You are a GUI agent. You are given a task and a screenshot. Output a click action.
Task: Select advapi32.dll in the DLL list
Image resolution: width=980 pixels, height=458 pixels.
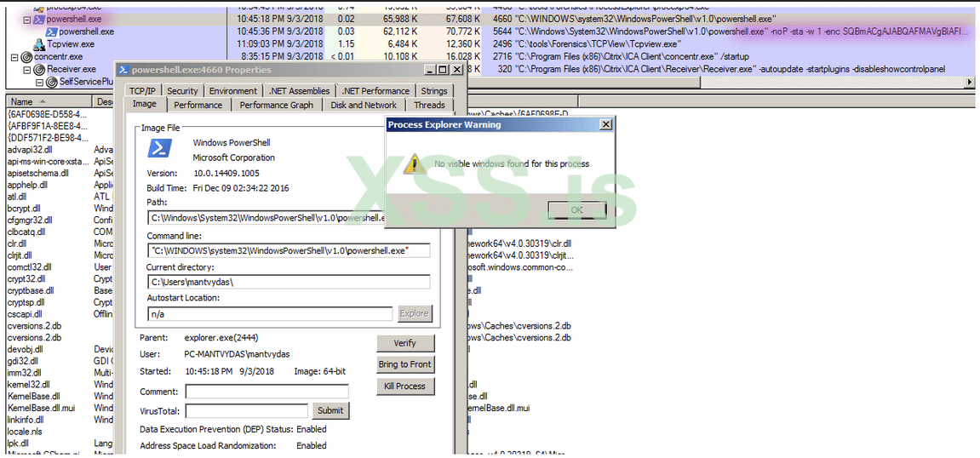[x=29, y=150]
